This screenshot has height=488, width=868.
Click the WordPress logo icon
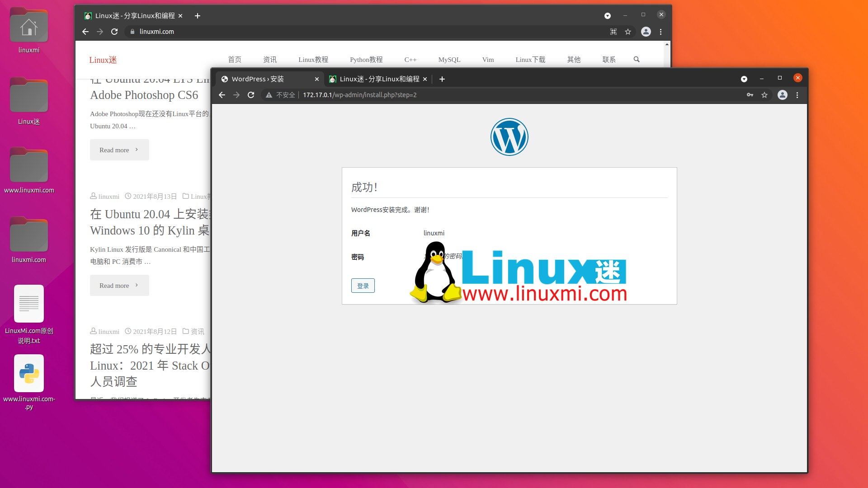[x=509, y=136]
